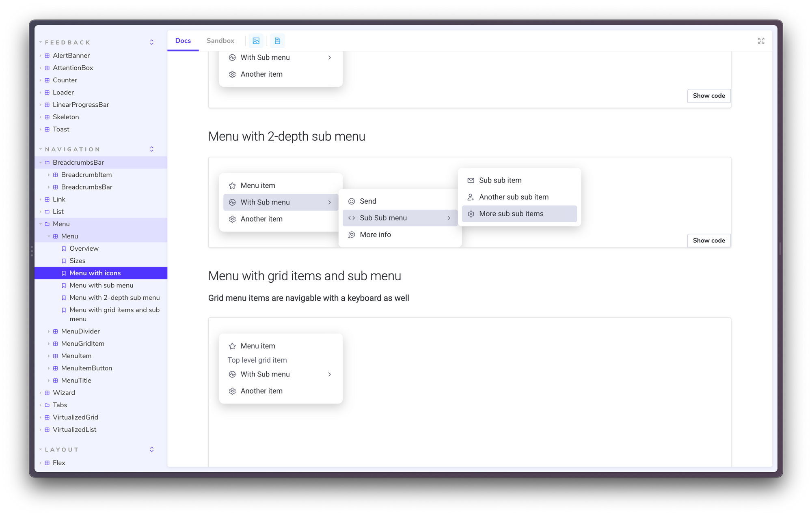812x516 pixels.
Task: Click the sidebar resize drag handle
Action: pyautogui.click(x=32, y=251)
